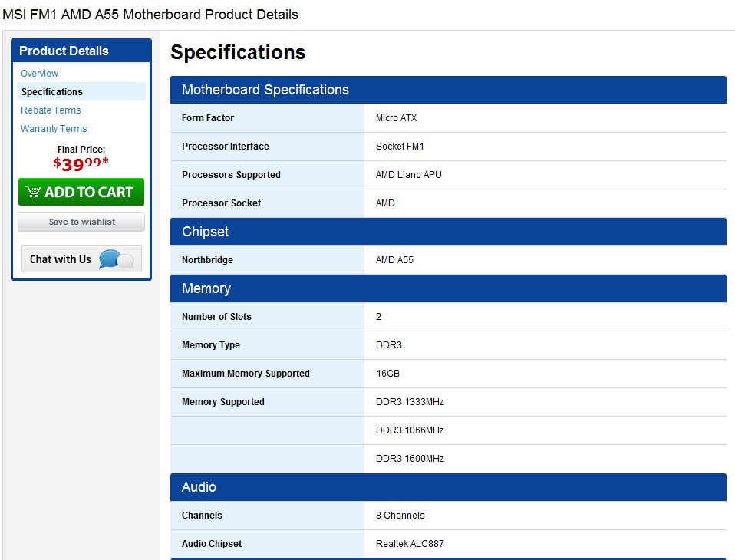Click the Micro ATX value
The image size is (735, 560).
396,118
